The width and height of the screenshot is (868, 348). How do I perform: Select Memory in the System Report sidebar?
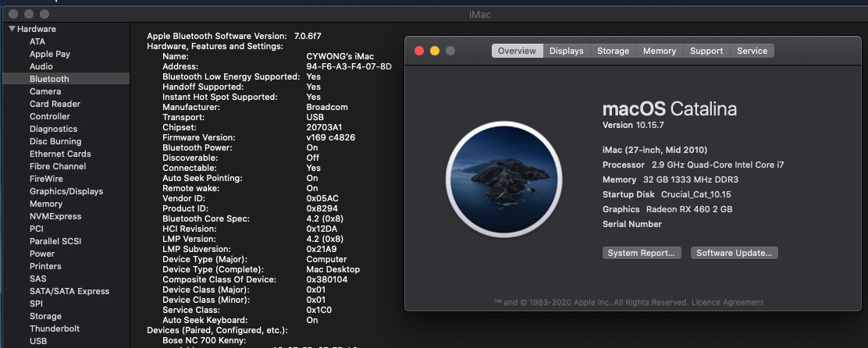[46, 204]
